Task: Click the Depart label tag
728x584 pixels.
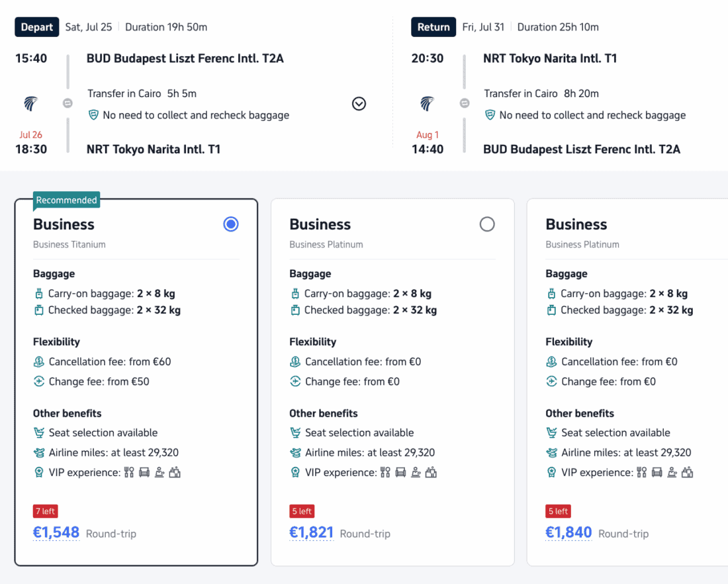Action: [x=36, y=27]
